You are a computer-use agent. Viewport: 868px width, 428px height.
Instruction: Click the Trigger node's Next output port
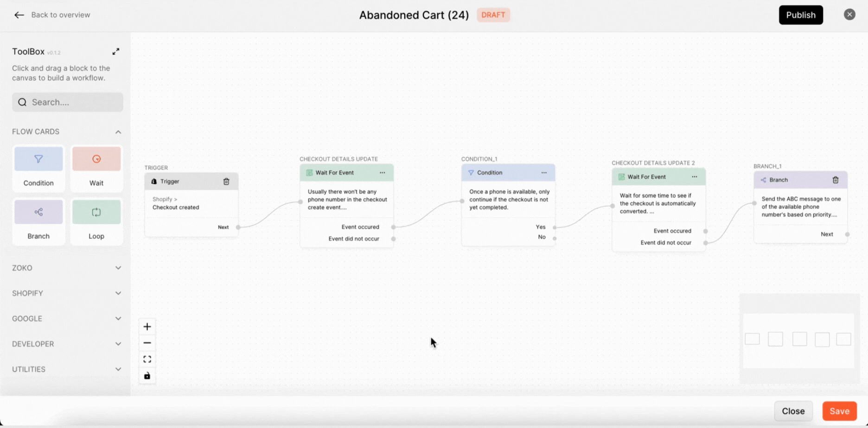coord(238,227)
